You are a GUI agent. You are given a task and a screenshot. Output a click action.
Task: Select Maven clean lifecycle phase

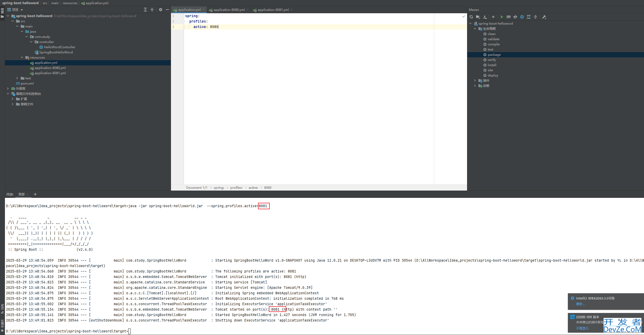489,34
